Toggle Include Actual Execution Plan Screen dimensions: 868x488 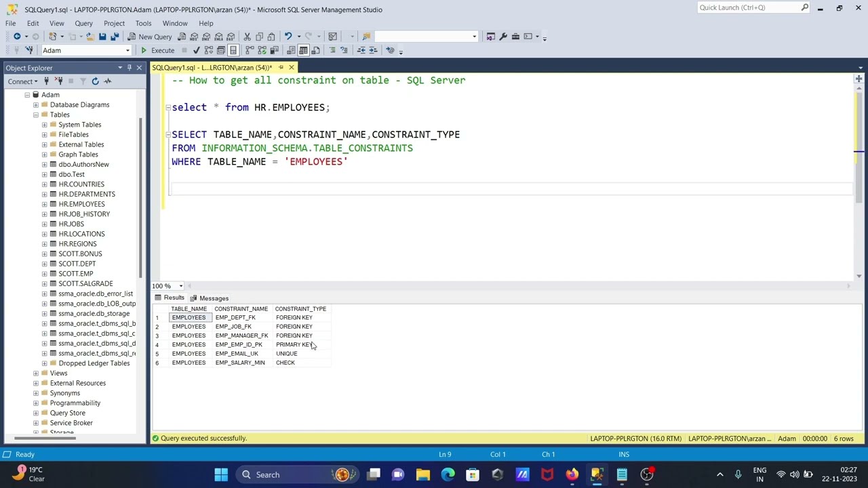[250, 50]
